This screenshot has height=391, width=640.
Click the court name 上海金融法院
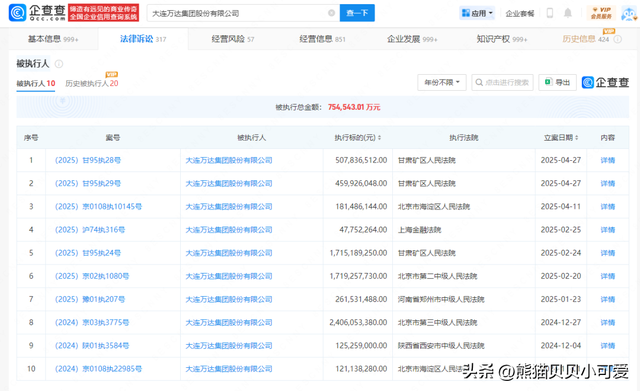[x=420, y=230]
